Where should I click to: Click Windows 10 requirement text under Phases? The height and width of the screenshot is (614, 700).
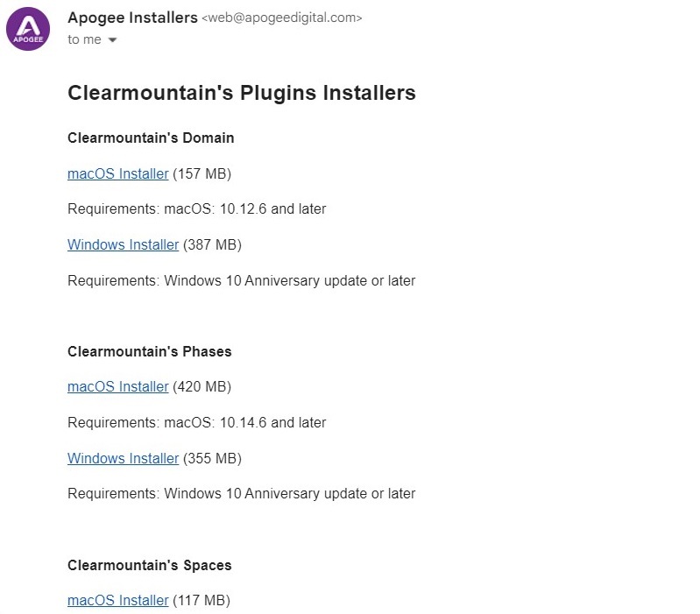tap(241, 494)
